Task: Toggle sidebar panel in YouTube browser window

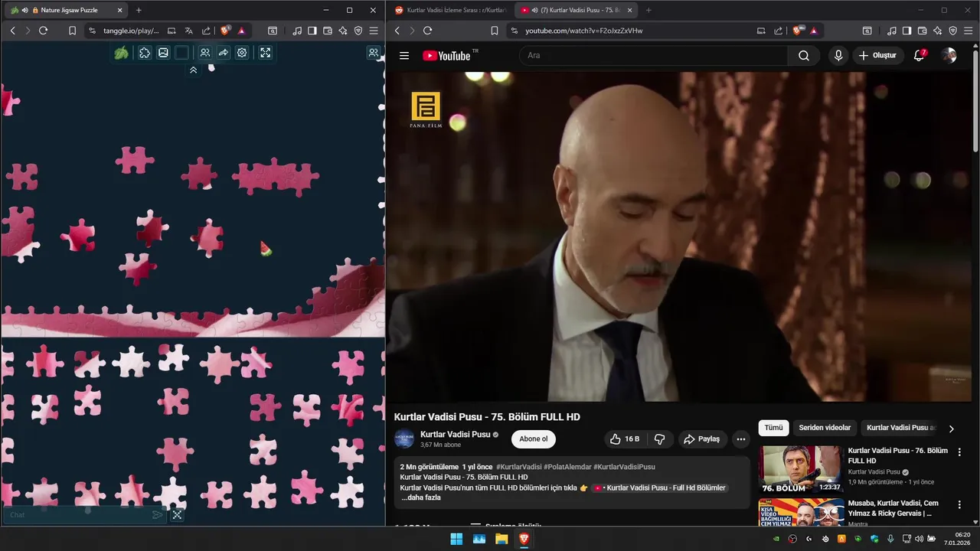Action: pos(906,31)
